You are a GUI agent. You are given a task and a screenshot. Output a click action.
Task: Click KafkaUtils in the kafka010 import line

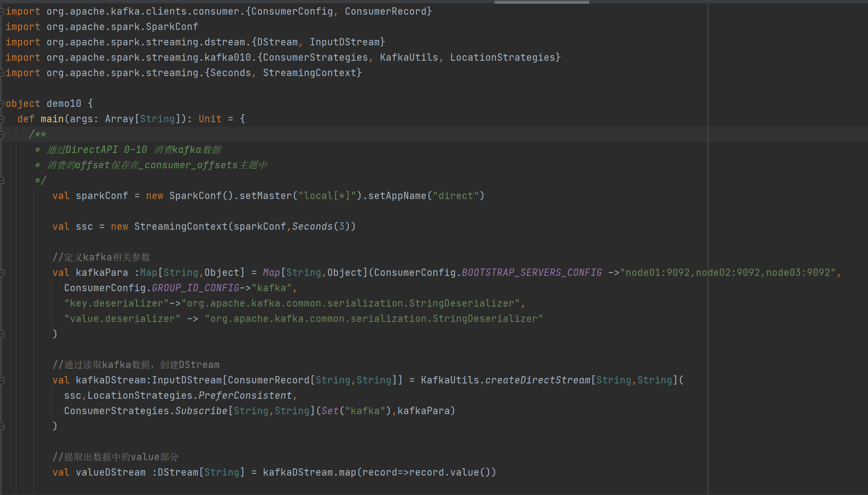click(x=409, y=57)
